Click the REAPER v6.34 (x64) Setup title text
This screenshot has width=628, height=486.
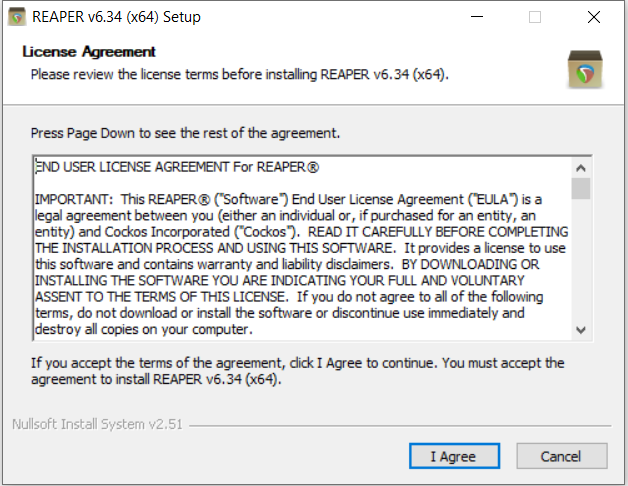click(116, 17)
